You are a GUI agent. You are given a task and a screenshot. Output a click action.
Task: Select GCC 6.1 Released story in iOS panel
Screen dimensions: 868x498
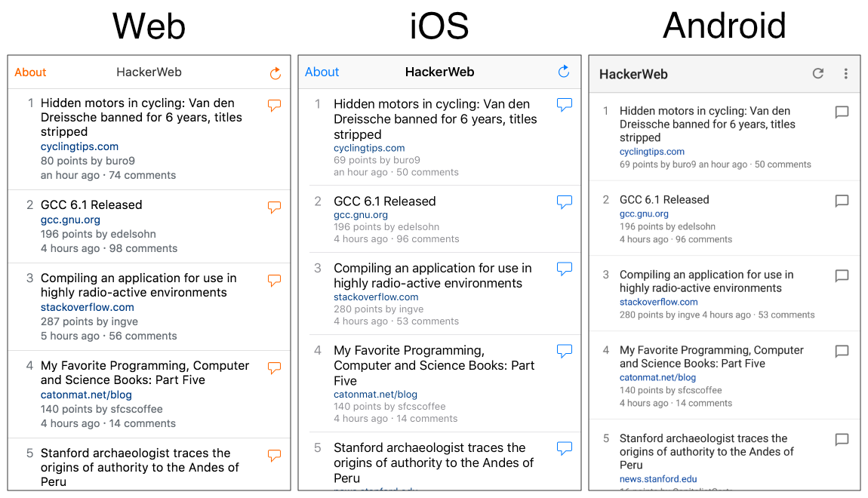pos(384,201)
